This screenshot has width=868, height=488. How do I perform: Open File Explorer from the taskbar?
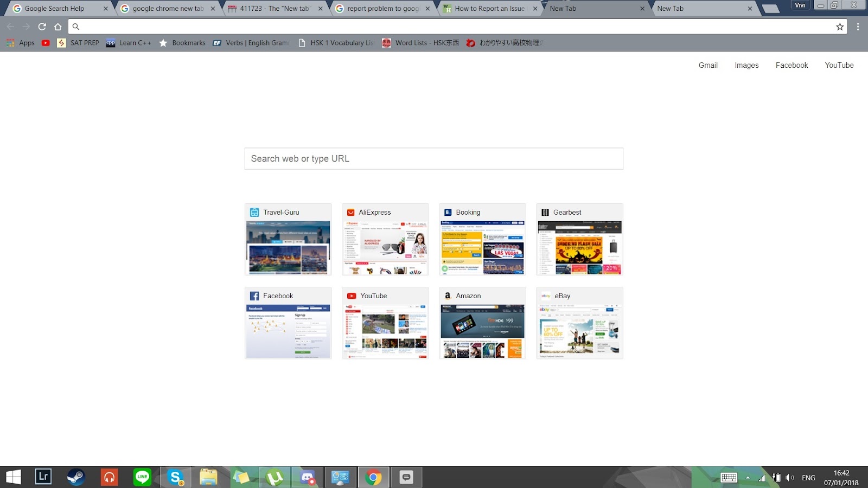(x=209, y=477)
